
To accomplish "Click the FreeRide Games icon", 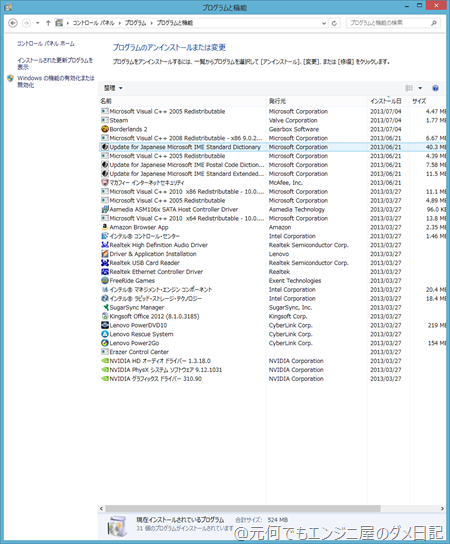I will [x=105, y=280].
